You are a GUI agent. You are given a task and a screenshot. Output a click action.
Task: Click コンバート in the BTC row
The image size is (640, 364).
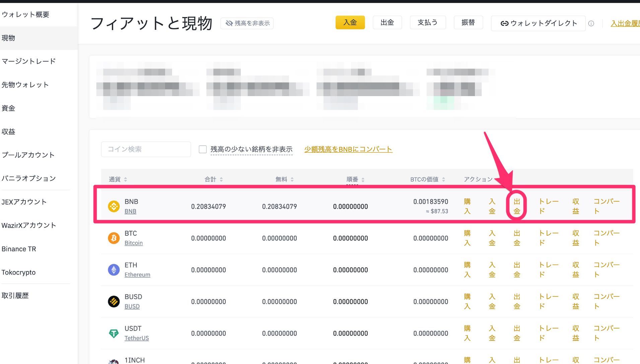(607, 238)
